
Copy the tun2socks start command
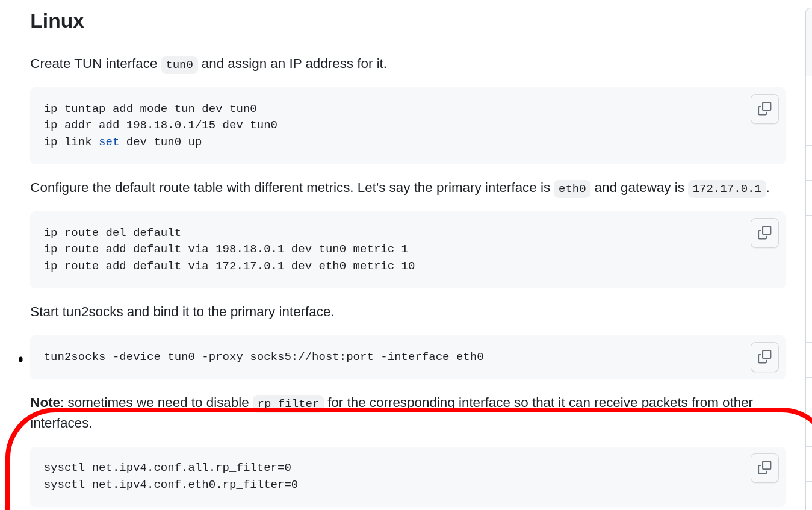764,357
